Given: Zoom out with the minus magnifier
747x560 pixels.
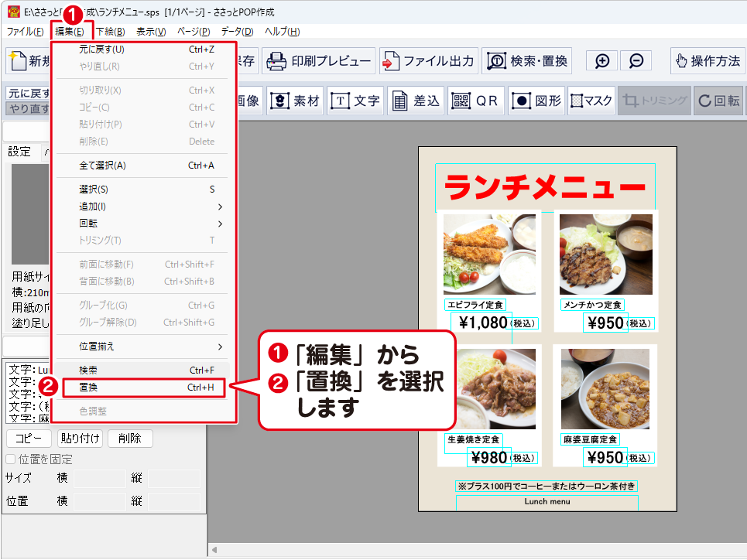Looking at the screenshot, I should tap(636, 61).
